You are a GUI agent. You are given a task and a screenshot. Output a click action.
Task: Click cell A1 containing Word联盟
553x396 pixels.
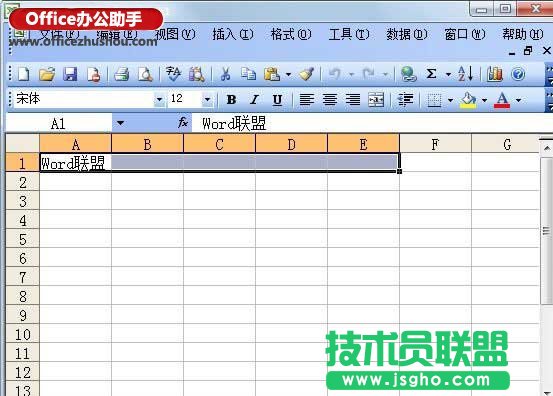75,163
